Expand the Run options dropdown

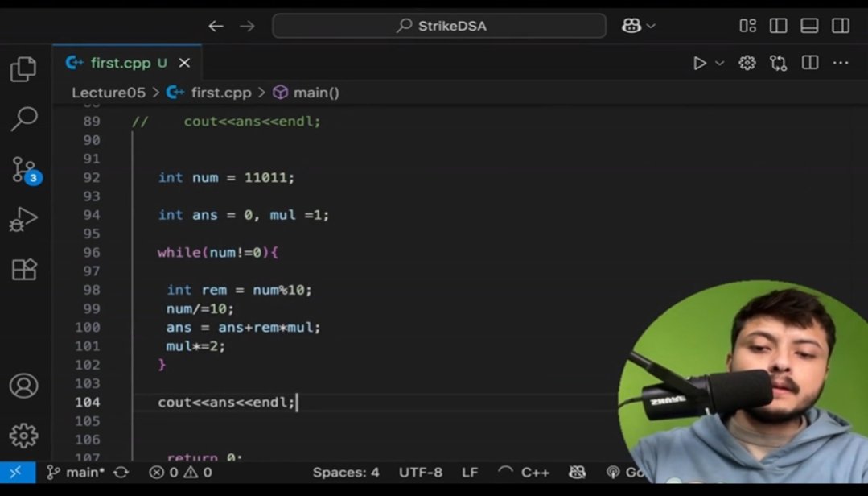(720, 63)
